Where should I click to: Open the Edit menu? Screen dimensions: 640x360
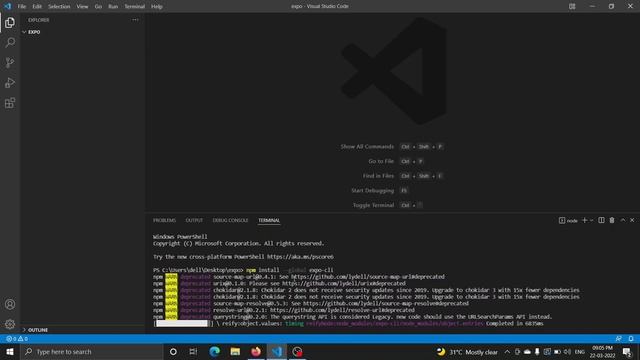point(37,7)
